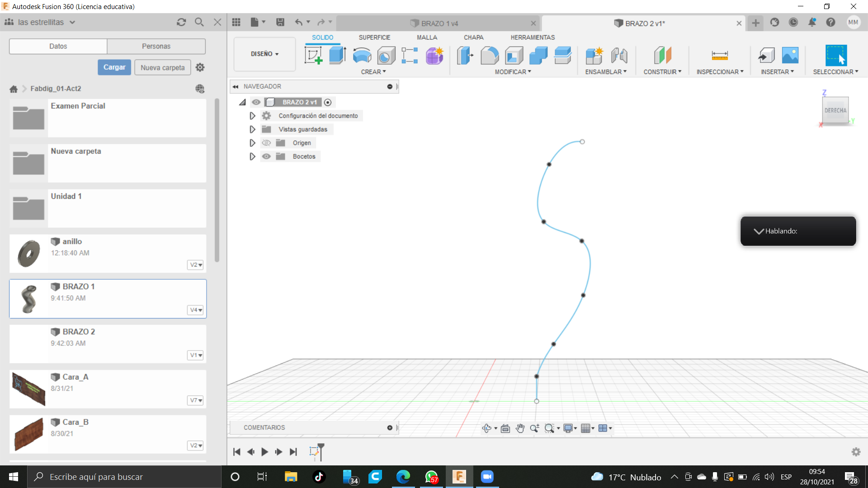Expand the Bocetos tree node
This screenshot has width=868, height=488.
point(252,156)
